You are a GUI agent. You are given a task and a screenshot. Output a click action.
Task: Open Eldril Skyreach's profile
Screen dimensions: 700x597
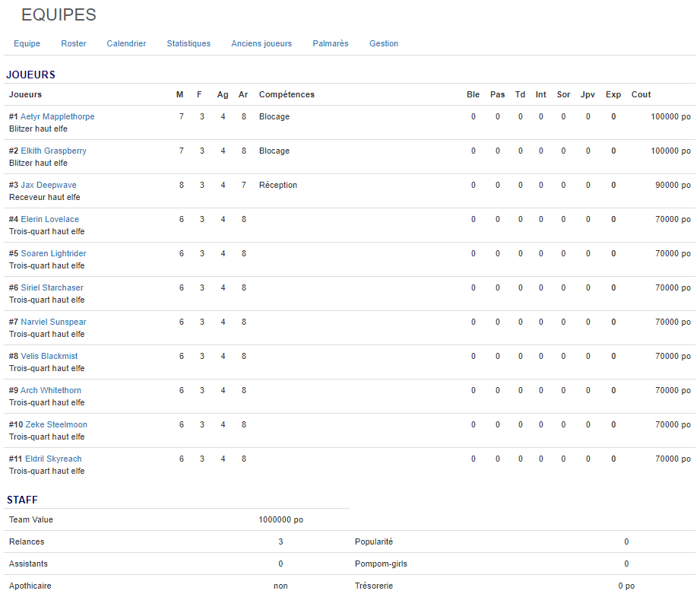coord(53,459)
